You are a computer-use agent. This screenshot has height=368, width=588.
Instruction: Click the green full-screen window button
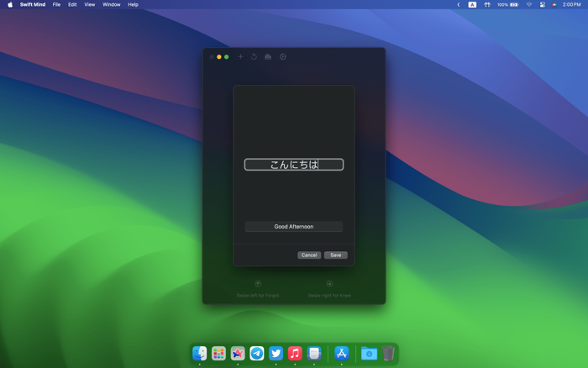point(227,57)
